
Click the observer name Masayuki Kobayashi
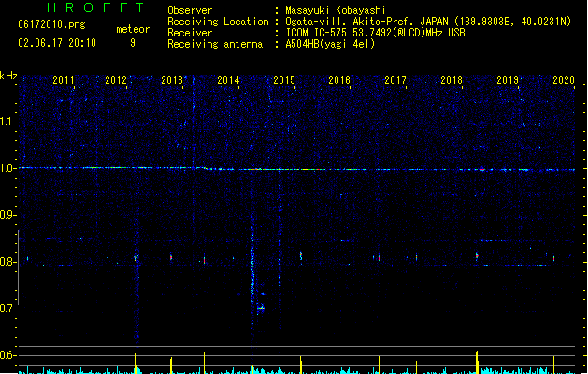pos(336,10)
